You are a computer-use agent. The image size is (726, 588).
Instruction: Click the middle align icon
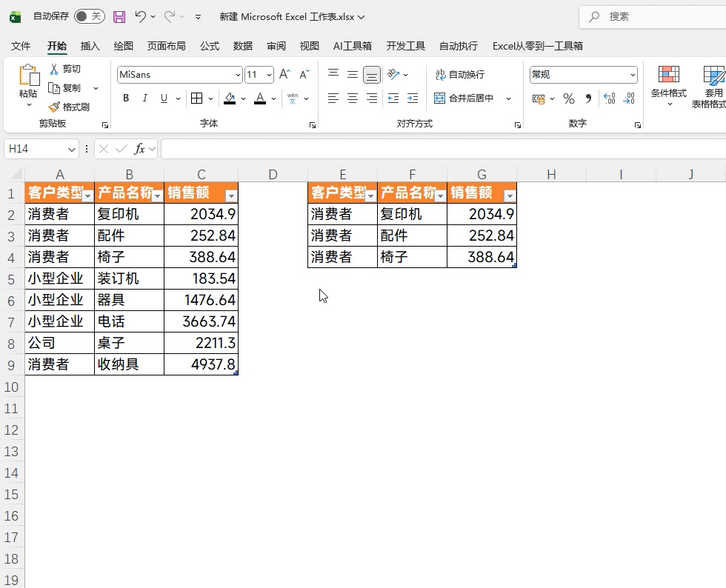click(353, 74)
